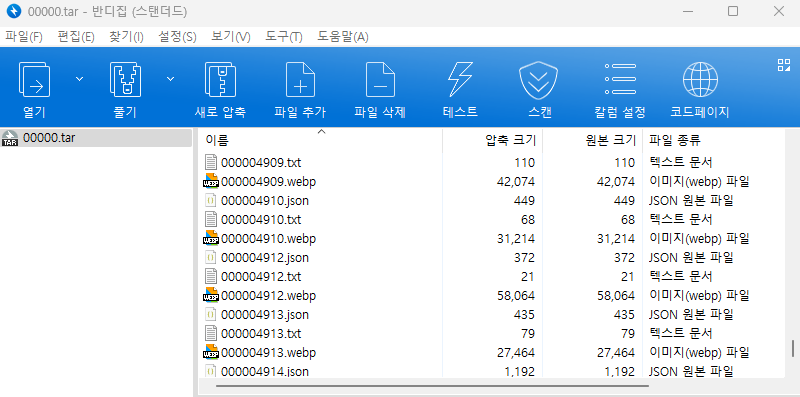The image size is (800, 397).
Task: Select file 000004912.json
Action: tap(265, 258)
